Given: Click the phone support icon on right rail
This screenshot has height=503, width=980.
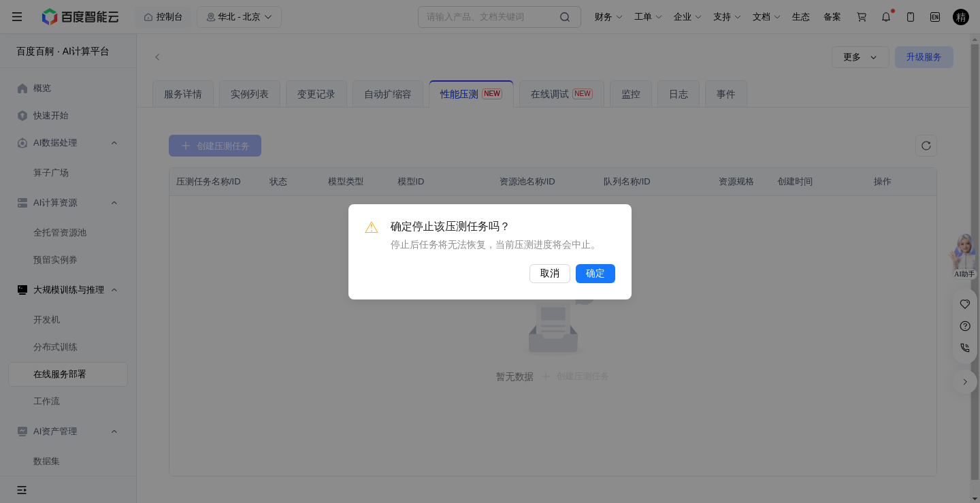Looking at the screenshot, I should tap(965, 348).
